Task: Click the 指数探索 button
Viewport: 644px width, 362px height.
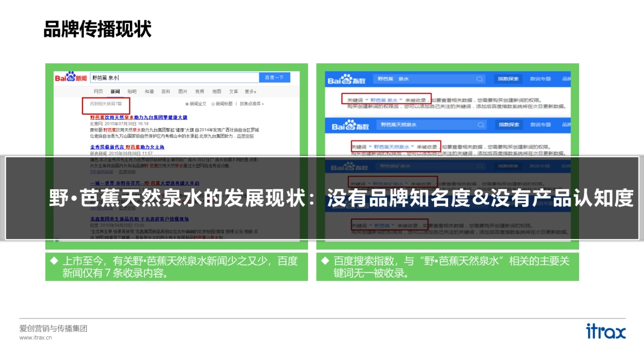Action: (x=509, y=79)
